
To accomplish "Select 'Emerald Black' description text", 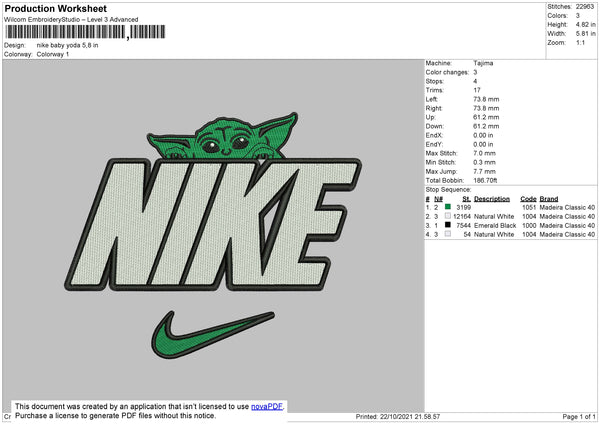I will point(495,225).
